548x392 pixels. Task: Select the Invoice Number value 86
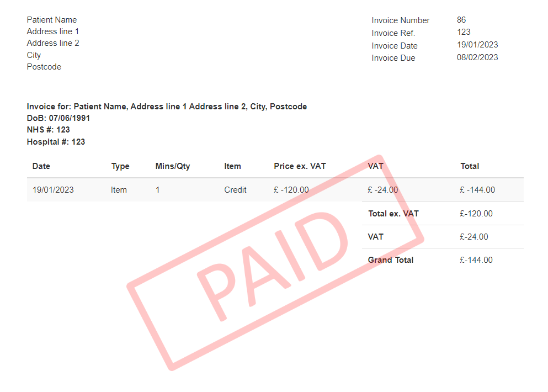click(461, 20)
